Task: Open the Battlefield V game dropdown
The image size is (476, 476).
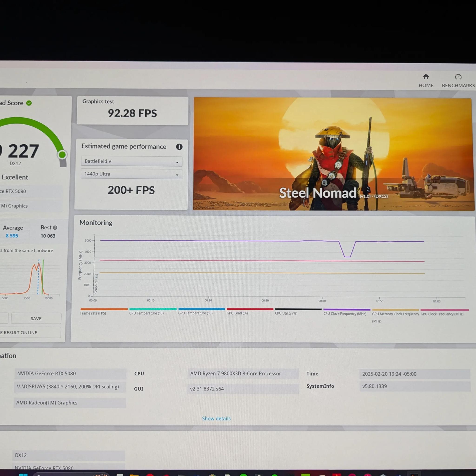Action: pos(132,161)
